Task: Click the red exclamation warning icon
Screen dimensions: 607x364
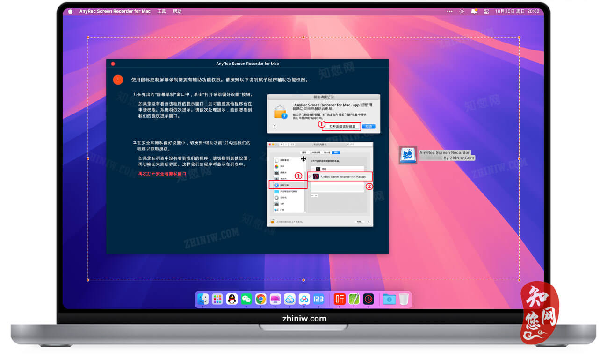Action: click(x=118, y=79)
